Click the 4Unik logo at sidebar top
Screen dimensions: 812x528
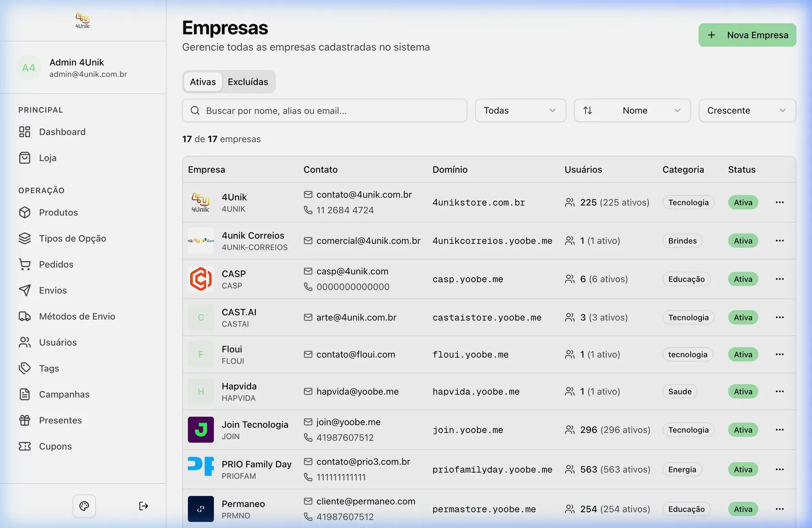pyautogui.click(x=83, y=20)
